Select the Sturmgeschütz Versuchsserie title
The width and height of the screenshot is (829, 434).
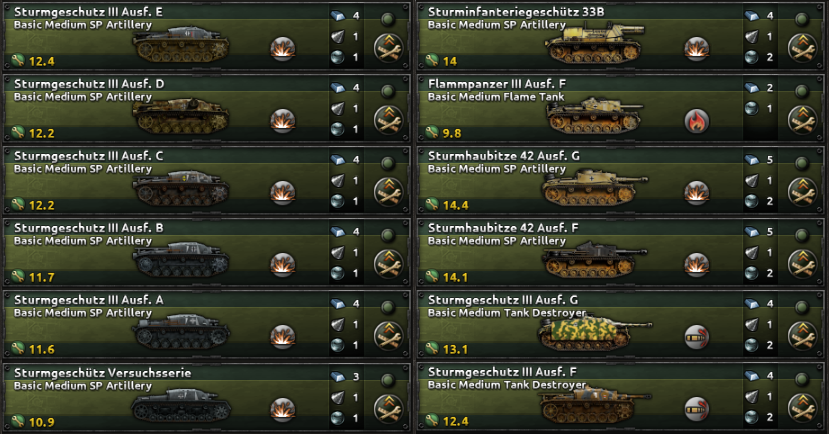pos(103,373)
